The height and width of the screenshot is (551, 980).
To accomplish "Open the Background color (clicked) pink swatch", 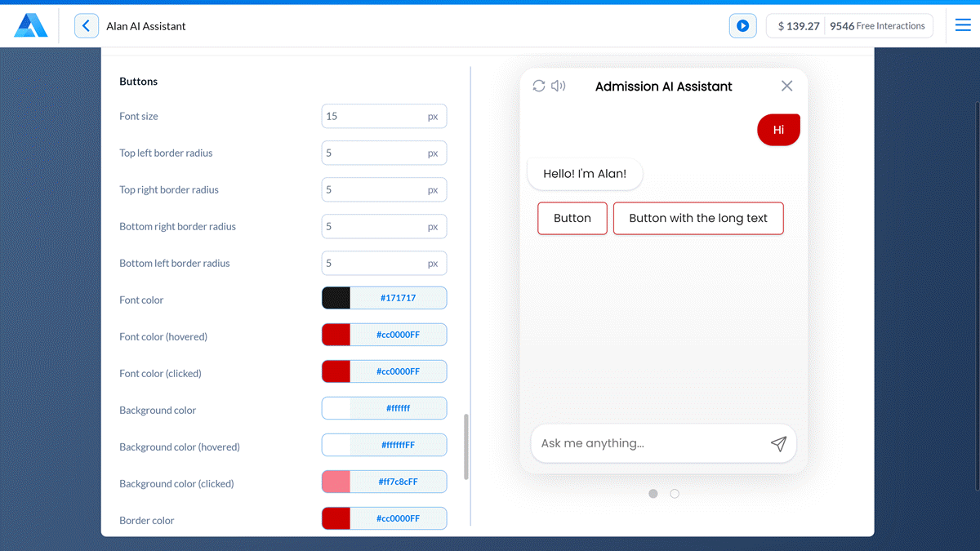I will pyautogui.click(x=336, y=482).
